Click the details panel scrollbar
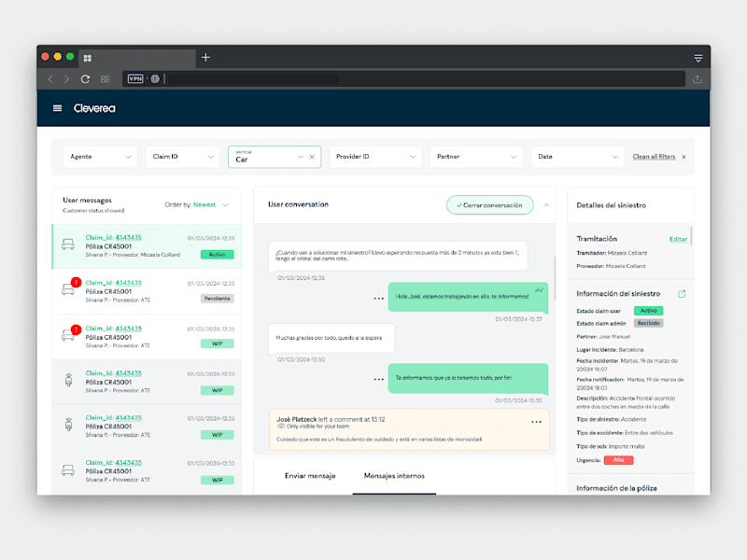Screen dimensions: 747x560 691,235
